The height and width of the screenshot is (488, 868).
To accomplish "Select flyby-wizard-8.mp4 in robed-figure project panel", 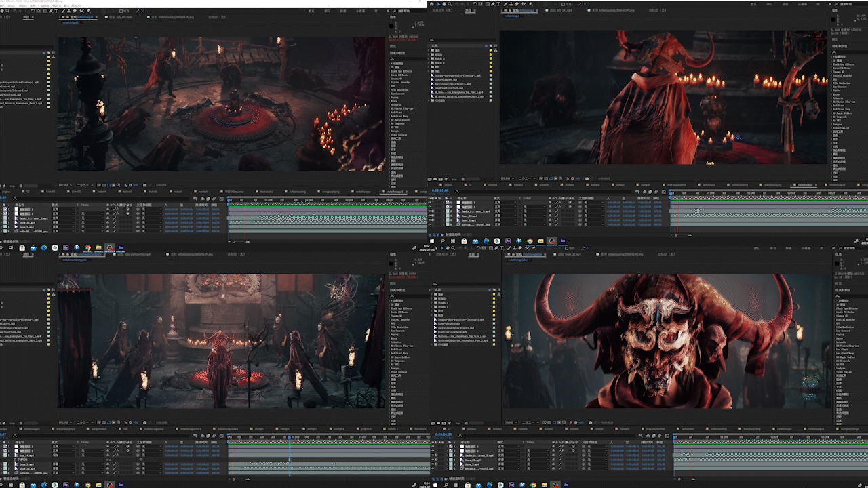I will [446, 79].
